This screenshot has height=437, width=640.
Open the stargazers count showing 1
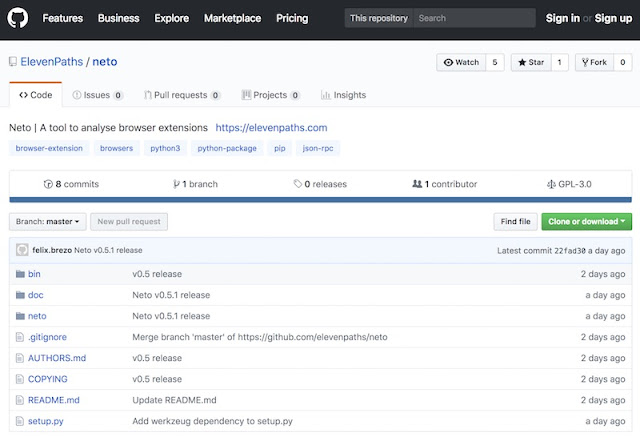pos(560,62)
